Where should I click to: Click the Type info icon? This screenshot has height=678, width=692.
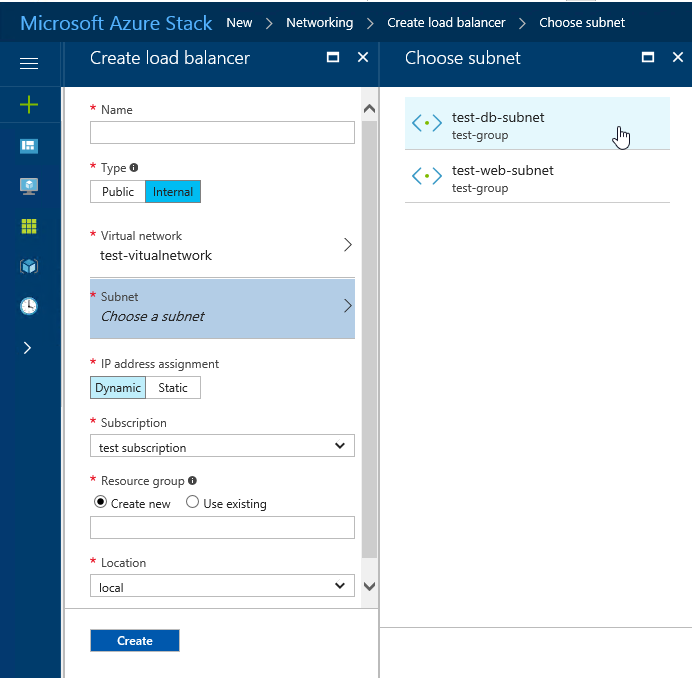[x=134, y=168]
